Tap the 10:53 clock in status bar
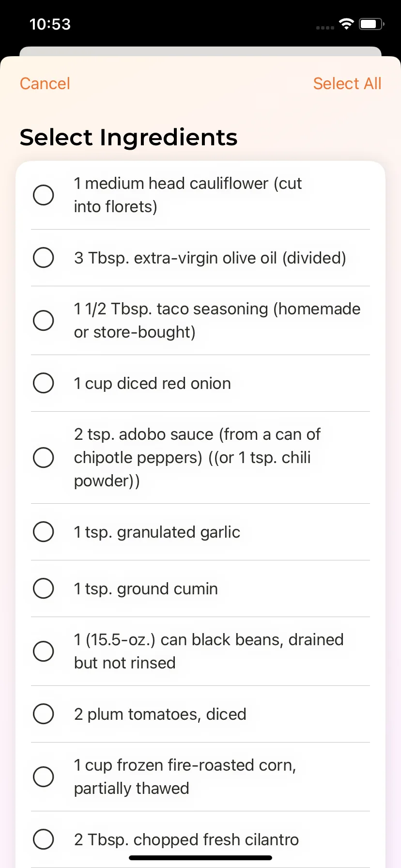The height and width of the screenshot is (868, 401). point(50,24)
